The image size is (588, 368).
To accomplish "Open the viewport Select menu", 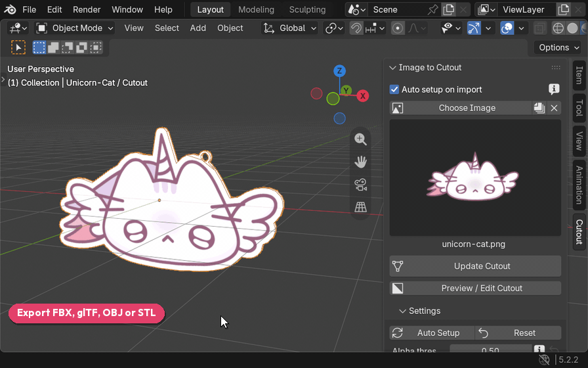I will [x=167, y=28].
